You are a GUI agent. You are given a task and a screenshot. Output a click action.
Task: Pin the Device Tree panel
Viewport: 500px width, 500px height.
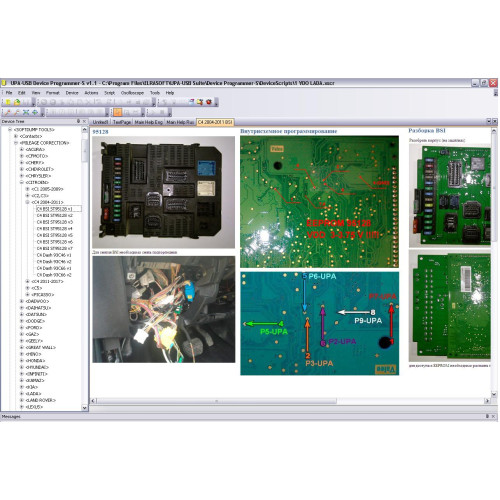click(79, 121)
